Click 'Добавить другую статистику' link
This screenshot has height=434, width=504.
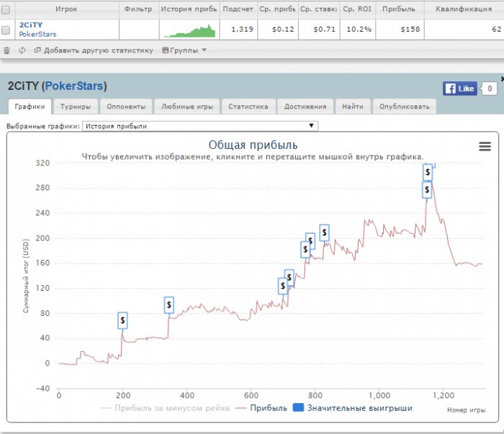click(x=94, y=50)
